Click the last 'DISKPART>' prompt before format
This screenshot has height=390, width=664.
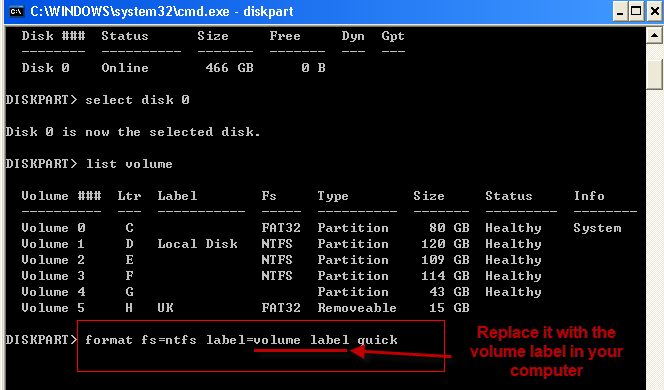[x=42, y=340]
